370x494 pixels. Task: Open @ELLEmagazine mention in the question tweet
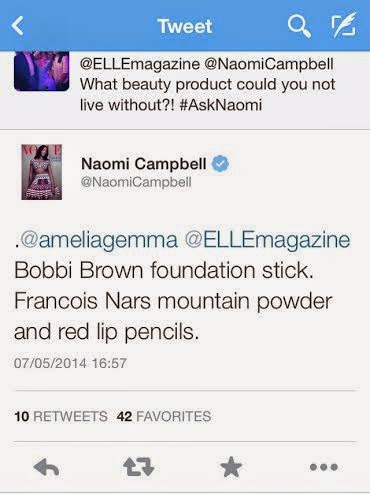click(x=140, y=64)
